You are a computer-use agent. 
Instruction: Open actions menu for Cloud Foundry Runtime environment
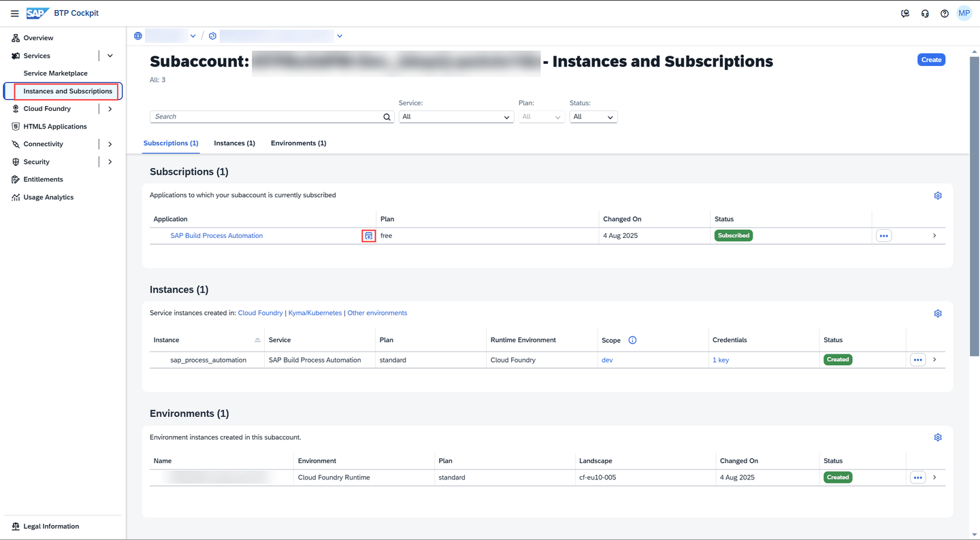[917, 477]
